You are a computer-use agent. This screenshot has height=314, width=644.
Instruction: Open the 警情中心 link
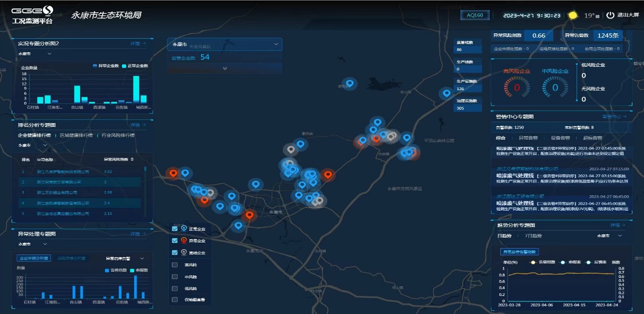coord(614,117)
